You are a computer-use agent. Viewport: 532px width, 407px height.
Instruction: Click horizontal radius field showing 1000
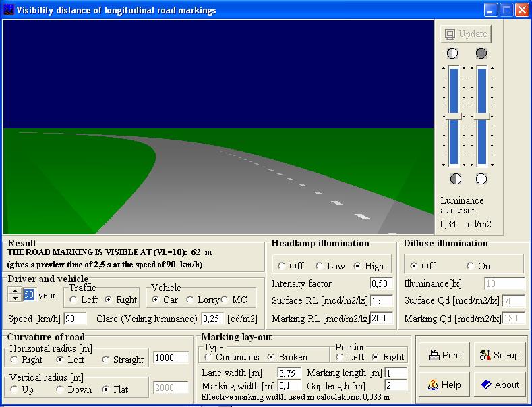coord(171,358)
